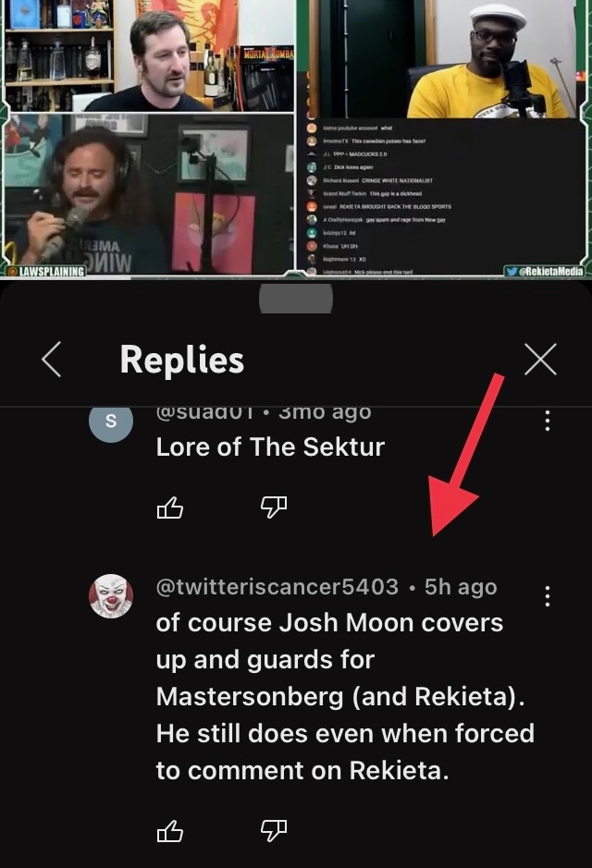592x868 pixels.
Task: Open the @twitteriscancer5403 username link
Action: (x=277, y=587)
